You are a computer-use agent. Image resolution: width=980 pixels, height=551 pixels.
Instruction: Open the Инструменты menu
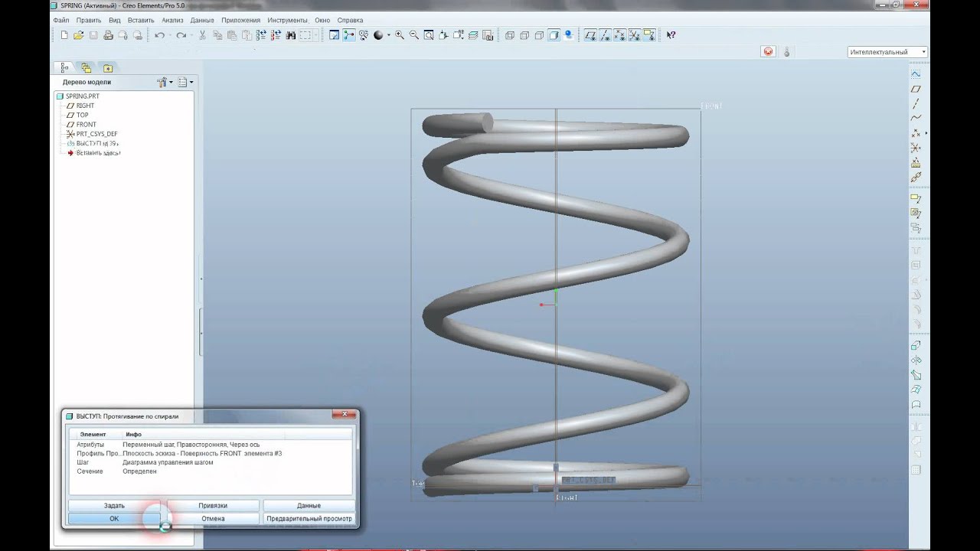[x=287, y=20]
